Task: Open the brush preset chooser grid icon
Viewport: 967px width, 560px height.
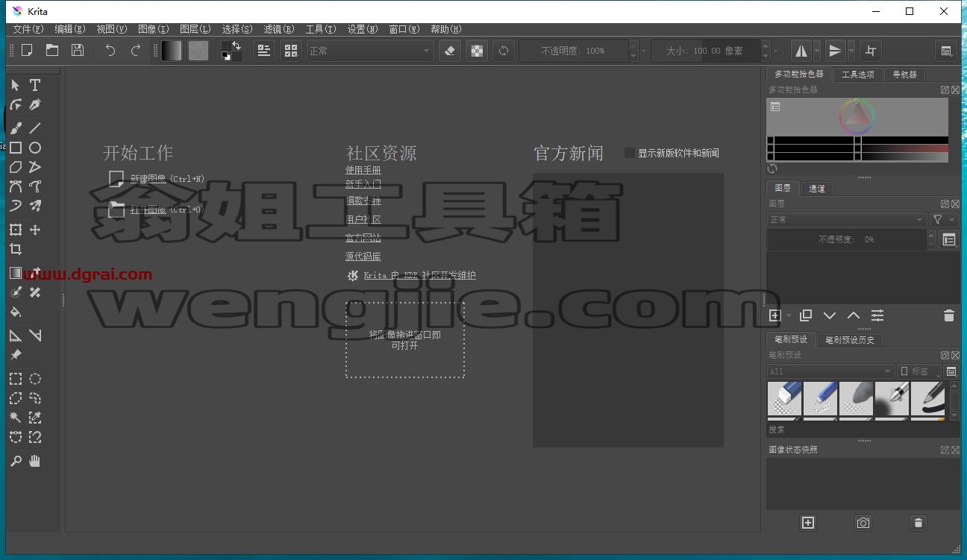Action: tap(291, 50)
